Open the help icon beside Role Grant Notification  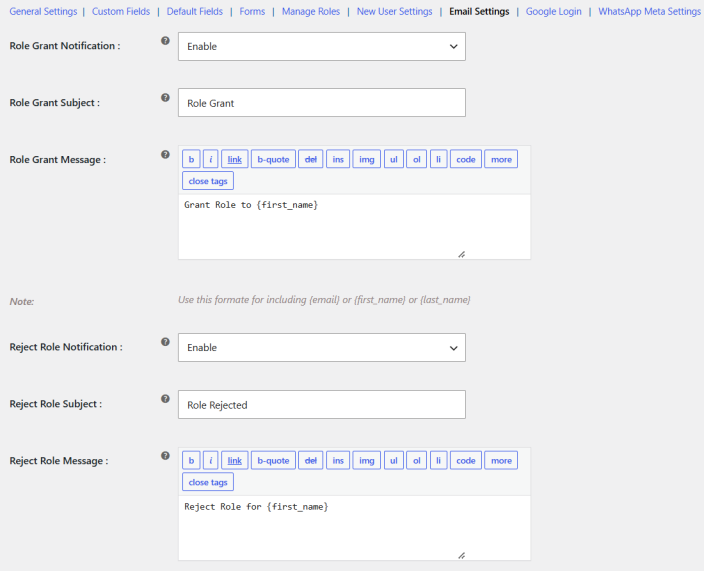165,41
